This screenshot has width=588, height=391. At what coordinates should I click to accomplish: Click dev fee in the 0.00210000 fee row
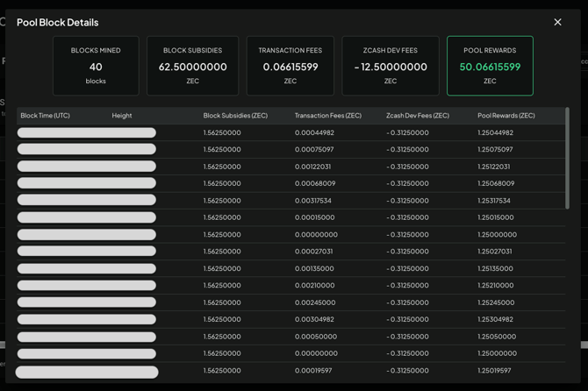coord(407,286)
